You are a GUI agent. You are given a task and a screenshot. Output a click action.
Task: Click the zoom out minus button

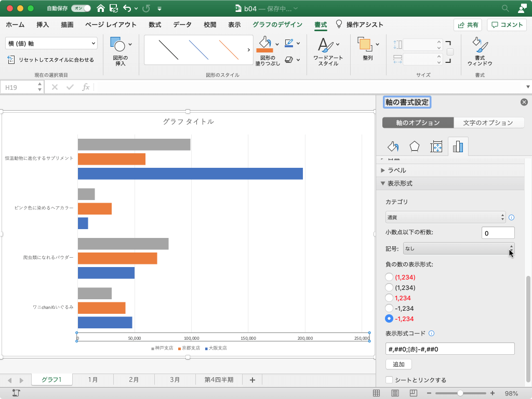click(x=429, y=393)
